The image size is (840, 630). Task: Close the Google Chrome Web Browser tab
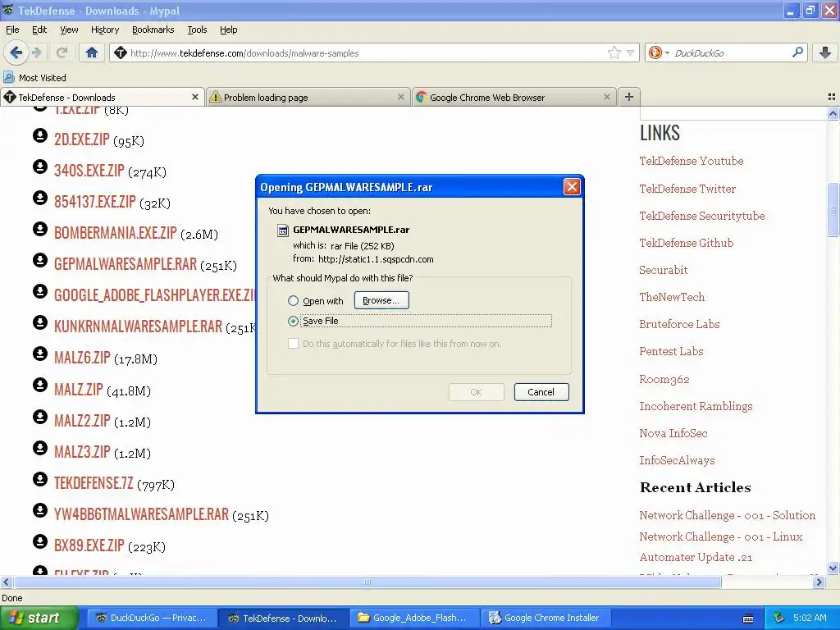pos(606,97)
